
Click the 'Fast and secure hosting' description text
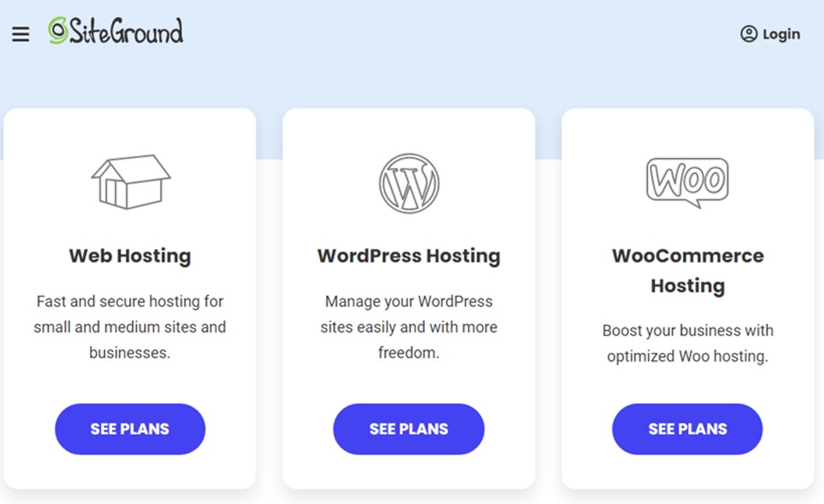click(x=130, y=327)
